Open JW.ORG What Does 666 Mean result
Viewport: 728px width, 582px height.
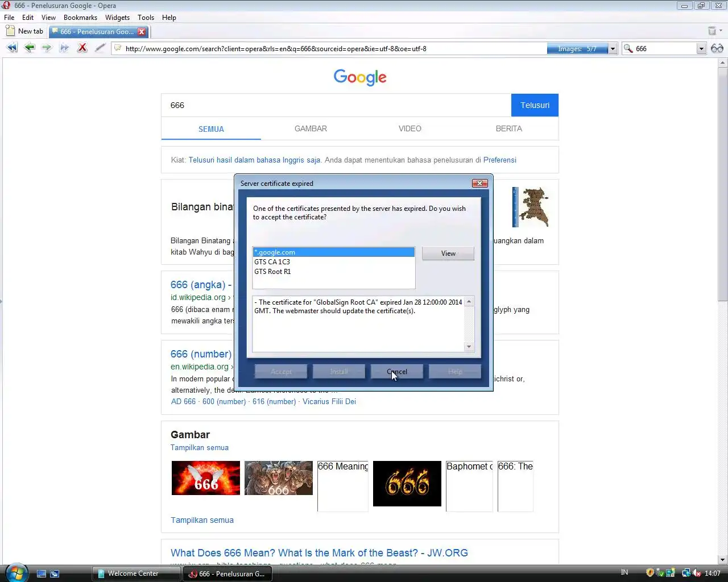pos(319,553)
